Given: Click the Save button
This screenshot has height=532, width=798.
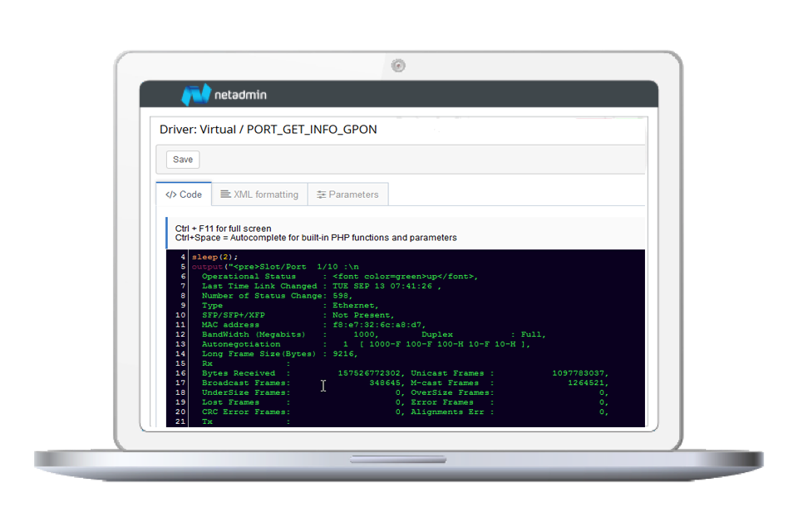Looking at the screenshot, I should (x=183, y=160).
